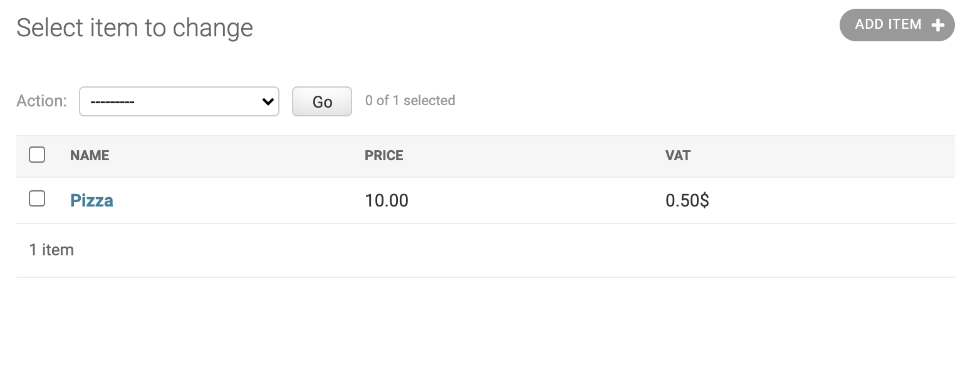Image resolution: width=980 pixels, height=378 pixels.
Task: Sort by the PRICE column header
Action: coord(383,155)
